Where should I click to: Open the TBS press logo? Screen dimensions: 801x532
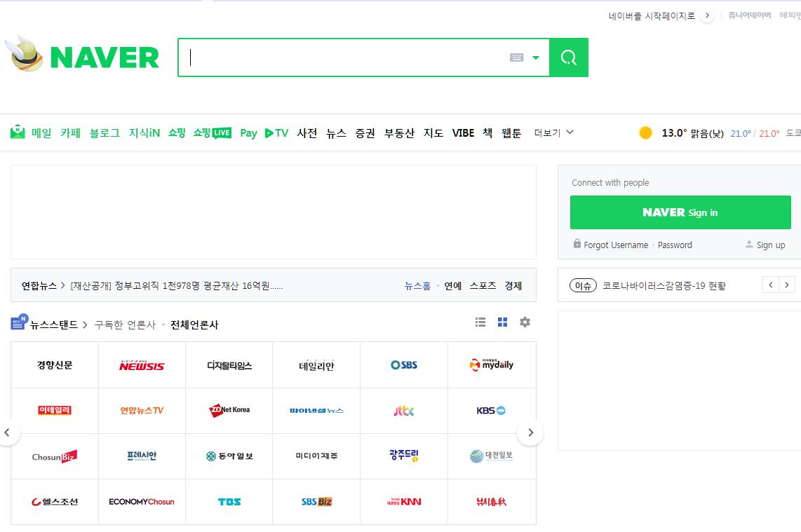click(229, 502)
